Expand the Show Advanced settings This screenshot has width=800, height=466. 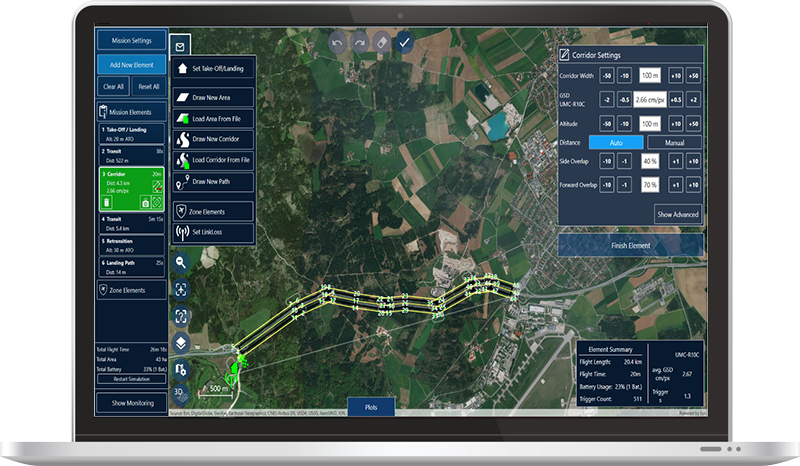pos(678,214)
